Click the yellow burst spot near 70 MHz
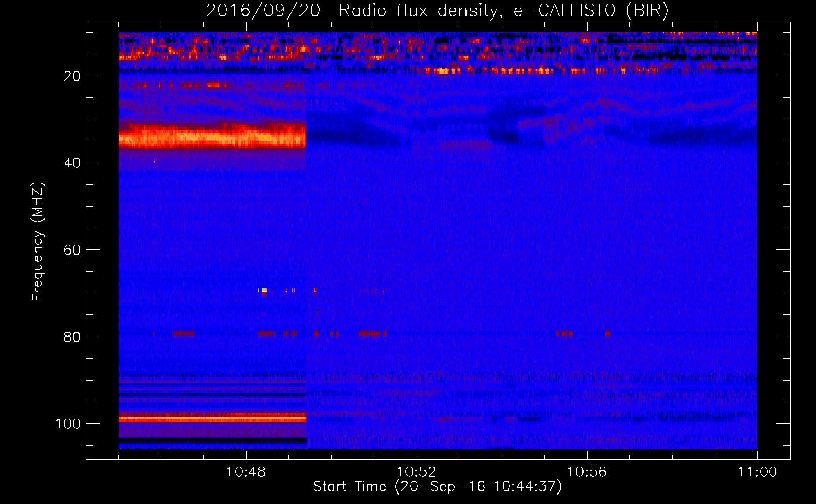This screenshot has height=504, width=816. (x=264, y=290)
